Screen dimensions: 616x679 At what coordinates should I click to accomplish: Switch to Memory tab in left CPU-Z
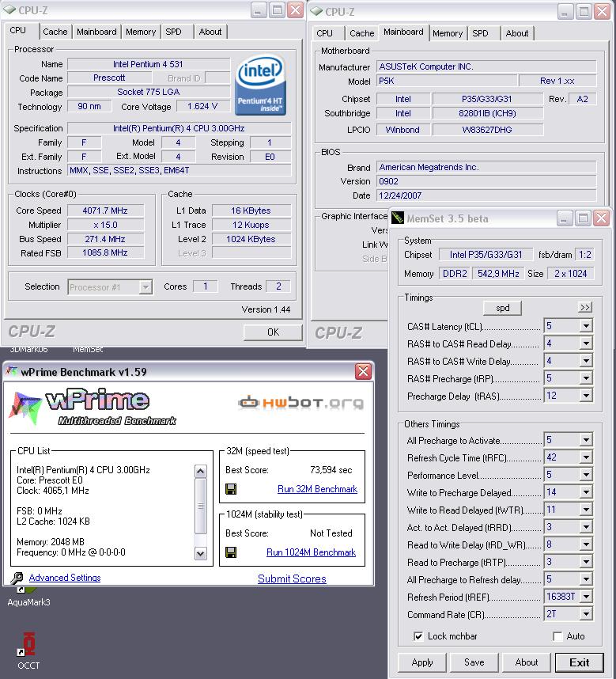point(141,32)
